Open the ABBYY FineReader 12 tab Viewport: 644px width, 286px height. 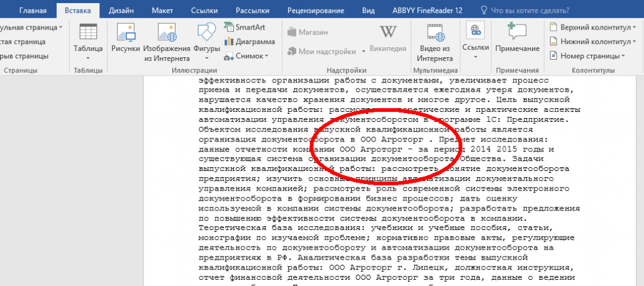tap(427, 10)
